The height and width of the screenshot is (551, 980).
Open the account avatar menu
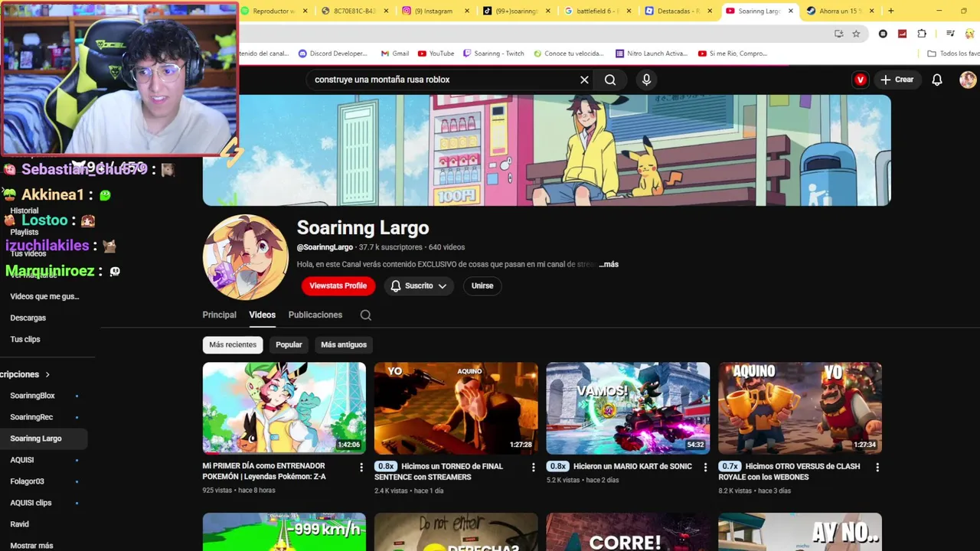click(968, 80)
